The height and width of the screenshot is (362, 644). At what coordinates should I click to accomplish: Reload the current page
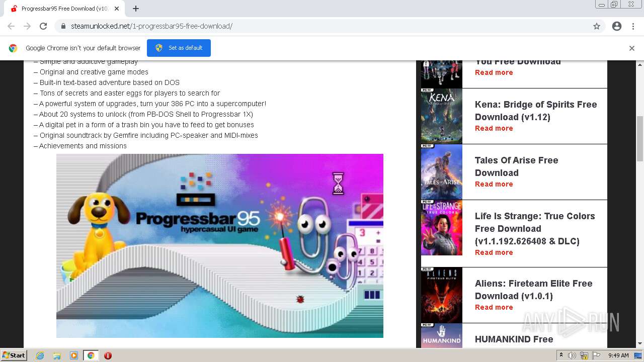(x=43, y=26)
